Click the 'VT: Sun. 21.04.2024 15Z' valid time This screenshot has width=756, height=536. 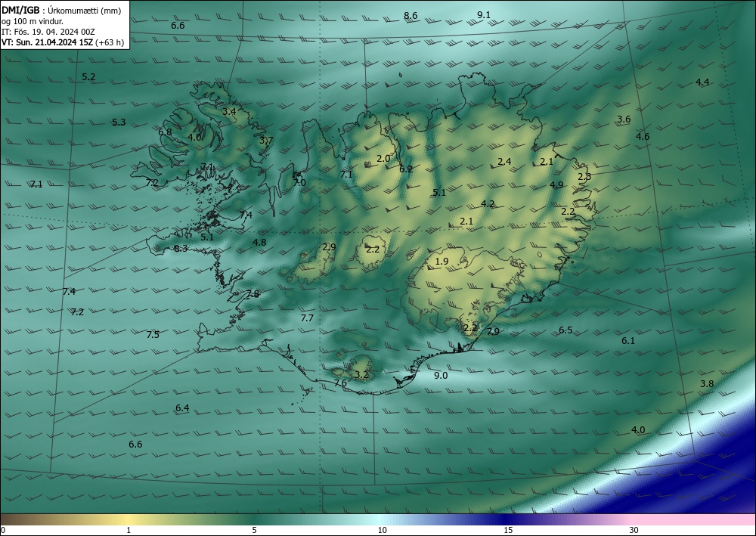[x=48, y=42]
